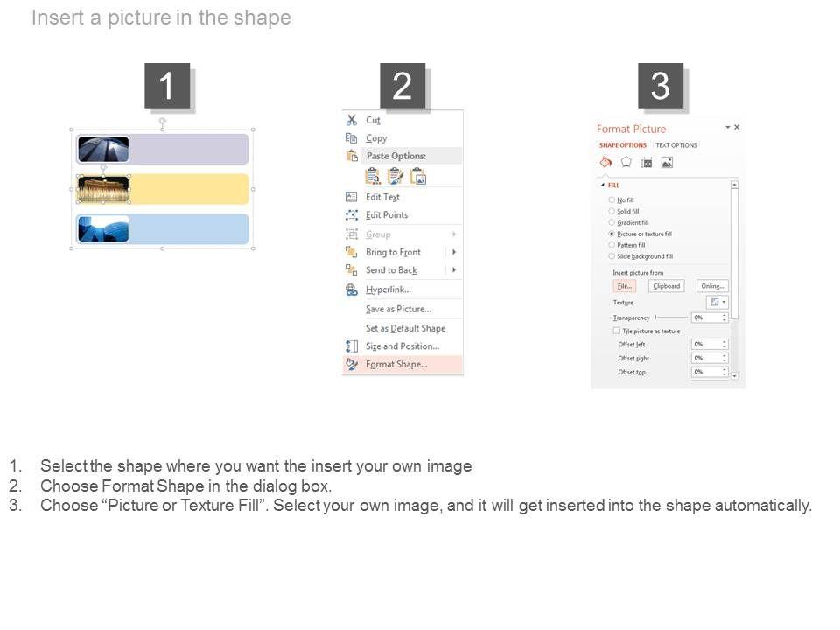Choose the keep source formatting paste icon
The height and width of the screenshot is (630, 840).
pos(395,176)
